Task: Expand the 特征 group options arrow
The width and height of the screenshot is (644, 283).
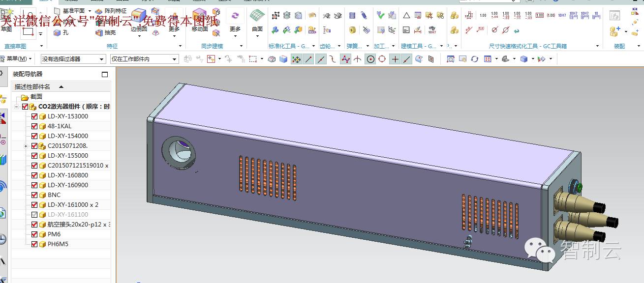Action: pyautogui.click(x=180, y=46)
